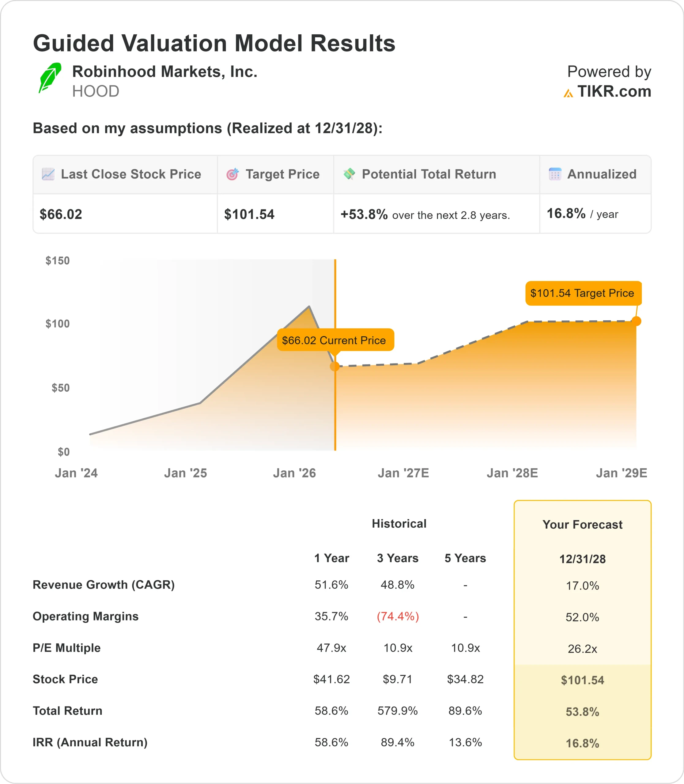Click the Your Forecast column heading
The height and width of the screenshot is (784, 684).
(x=582, y=524)
